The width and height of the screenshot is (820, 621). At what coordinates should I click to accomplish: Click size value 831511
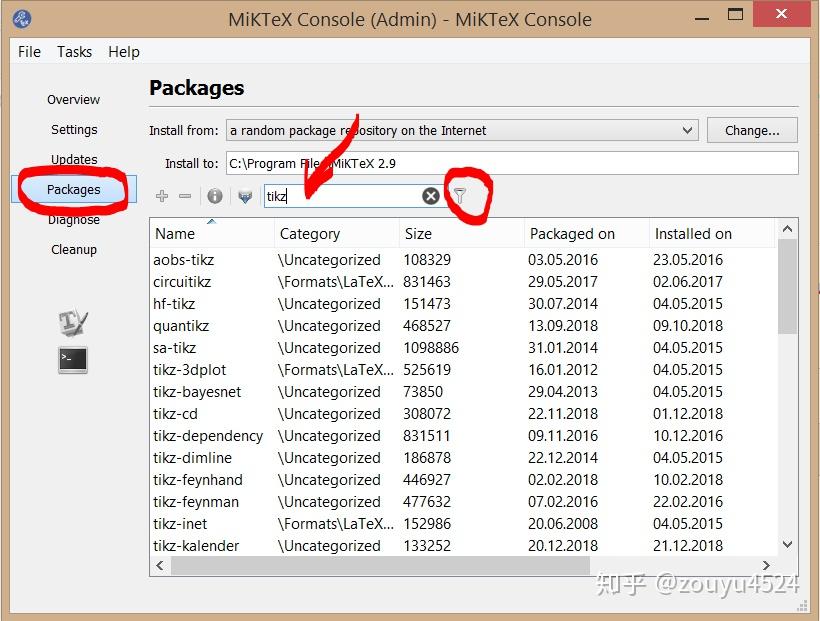[427, 435]
